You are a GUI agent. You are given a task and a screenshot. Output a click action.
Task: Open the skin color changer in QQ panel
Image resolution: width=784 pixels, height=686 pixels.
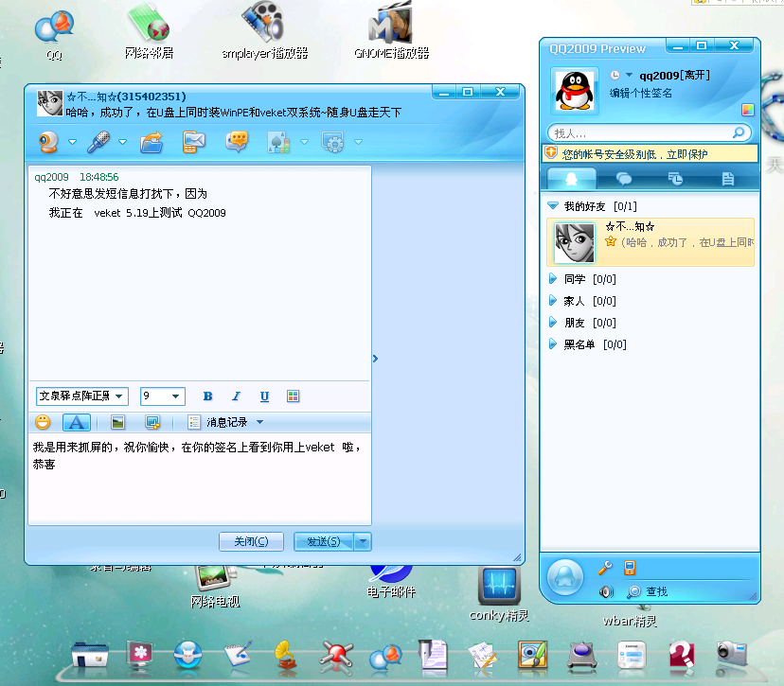(x=747, y=110)
